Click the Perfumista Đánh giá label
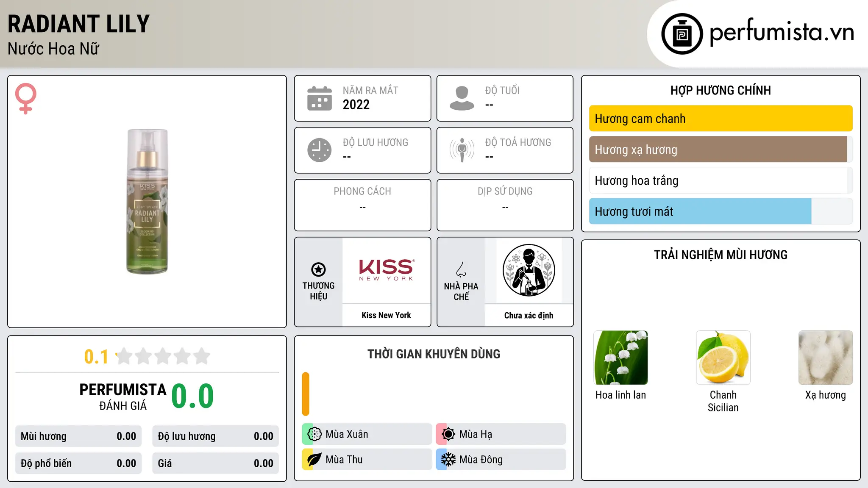The width and height of the screenshot is (868, 488). (x=123, y=396)
